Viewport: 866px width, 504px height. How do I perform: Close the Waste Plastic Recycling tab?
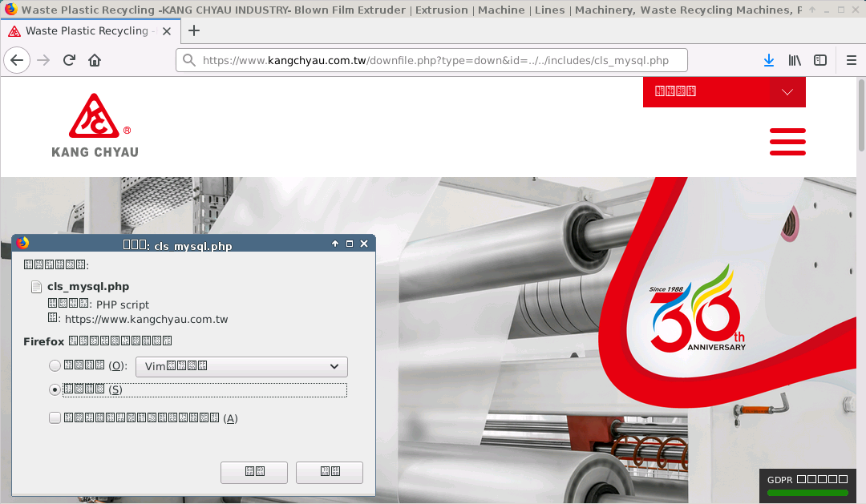coord(167,31)
